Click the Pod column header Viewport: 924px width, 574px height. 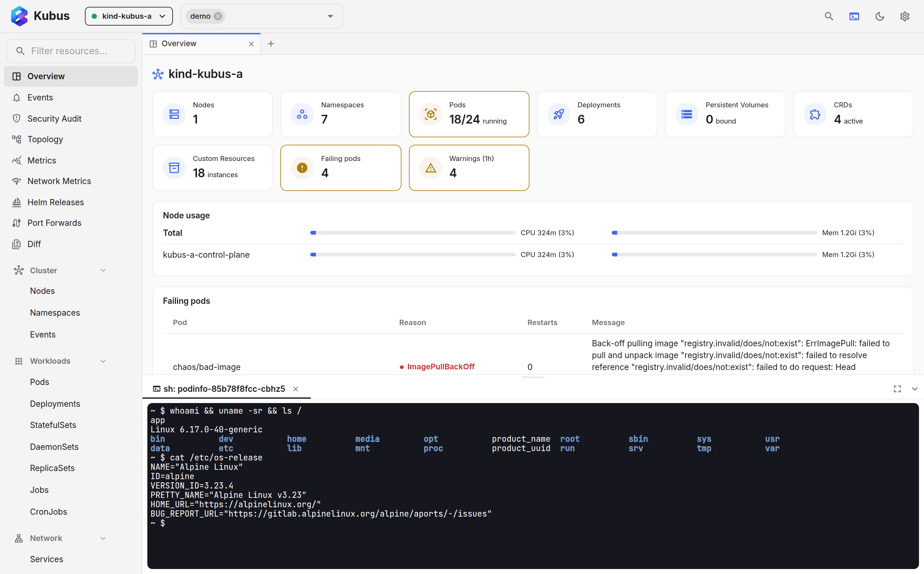(x=179, y=322)
